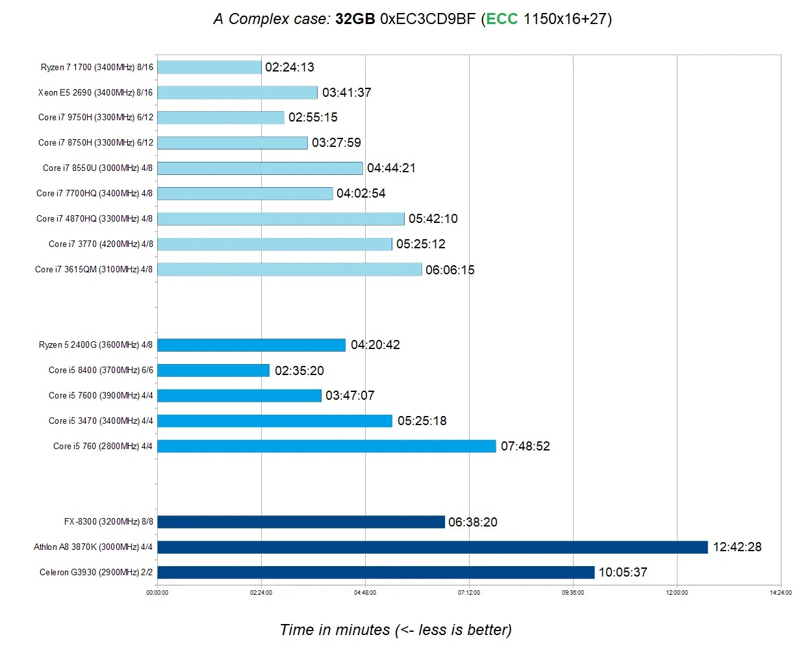Click the Ryzen 7 1700 bar
This screenshot has width=812, height=650.
tap(209, 67)
